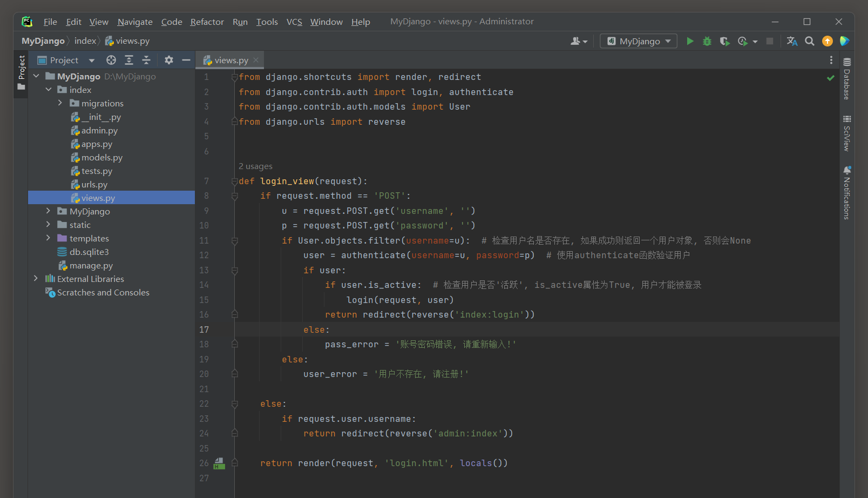Fold the login_view function at line 7
The height and width of the screenshot is (498, 868).
point(235,181)
